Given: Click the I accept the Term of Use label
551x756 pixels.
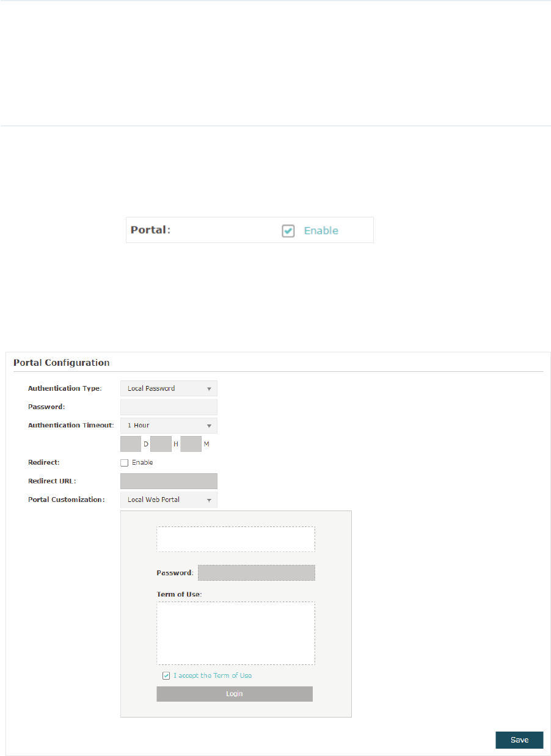Looking at the screenshot, I should coord(213,676).
